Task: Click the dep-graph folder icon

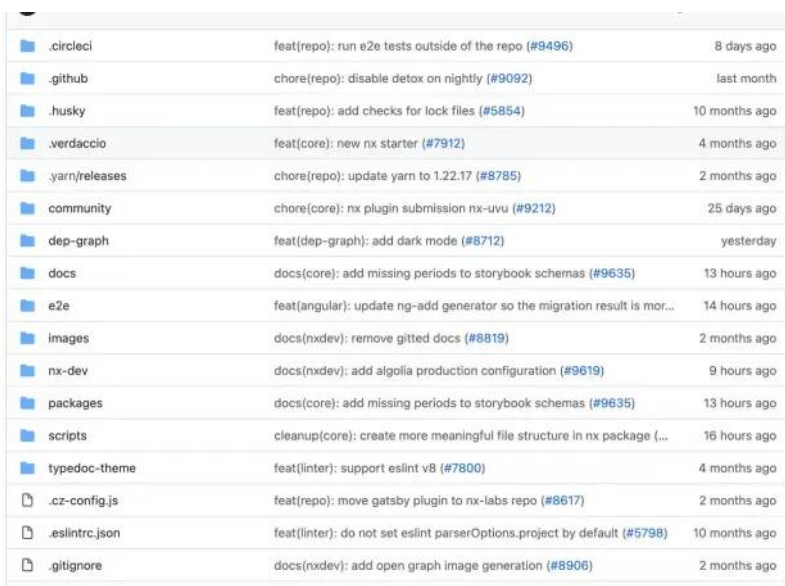Action: (x=28, y=241)
